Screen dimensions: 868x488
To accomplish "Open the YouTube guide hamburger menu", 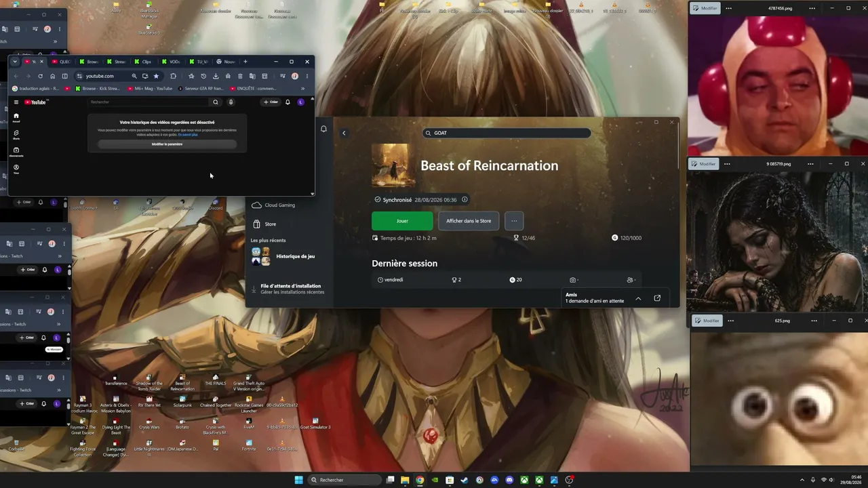I will (16, 102).
